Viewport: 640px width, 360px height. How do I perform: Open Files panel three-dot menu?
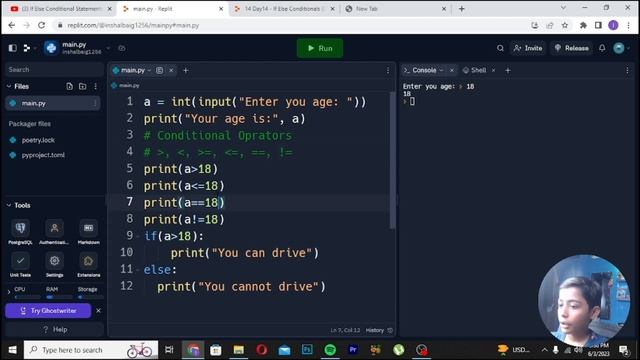pos(96,87)
